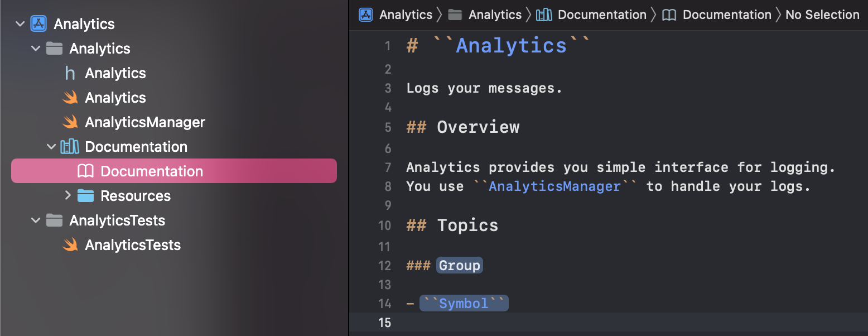Open the No Selection breadcrumb menu
This screenshot has width=868, height=336.
tap(822, 15)
